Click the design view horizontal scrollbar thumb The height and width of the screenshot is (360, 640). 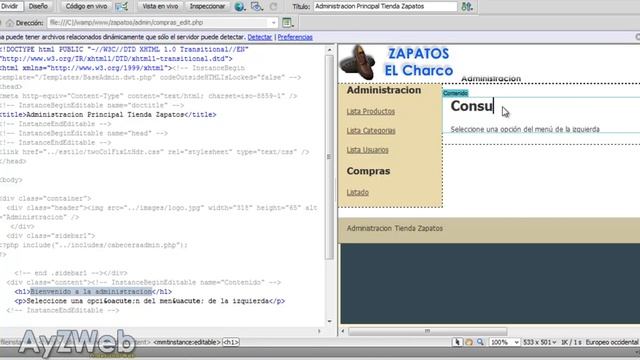(427, 331)
